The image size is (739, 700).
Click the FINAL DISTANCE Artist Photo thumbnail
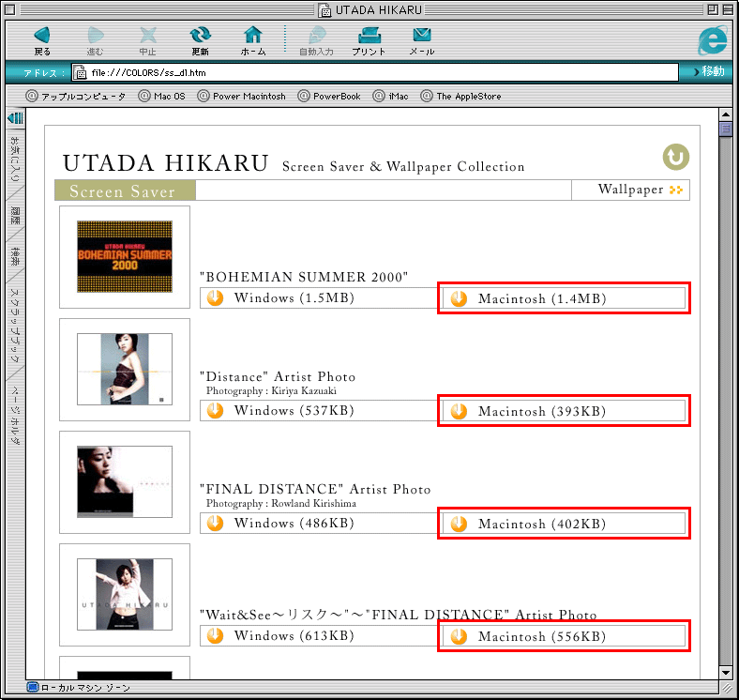125,481
